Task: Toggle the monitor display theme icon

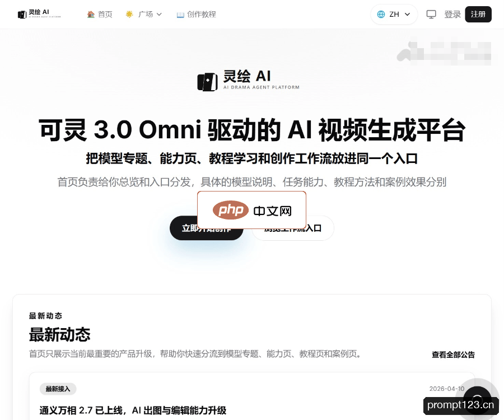Action: 431,14
